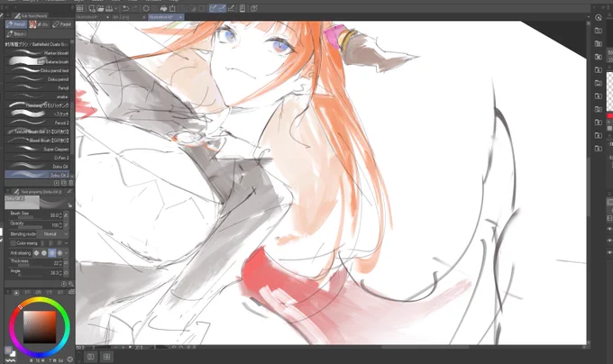The height and width of the screenshot is (364, 613).
Task: Click the CLIP STUDIO support icon
Action: 254,8
